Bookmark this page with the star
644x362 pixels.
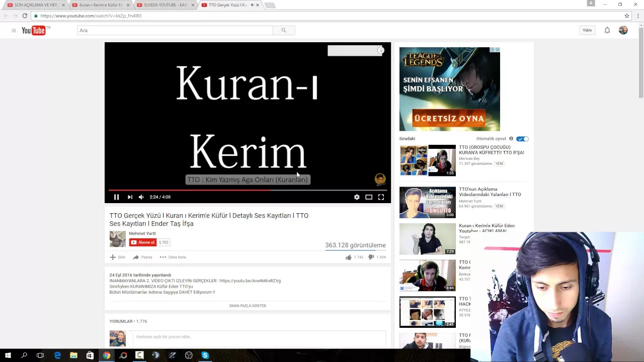[627, 16]
